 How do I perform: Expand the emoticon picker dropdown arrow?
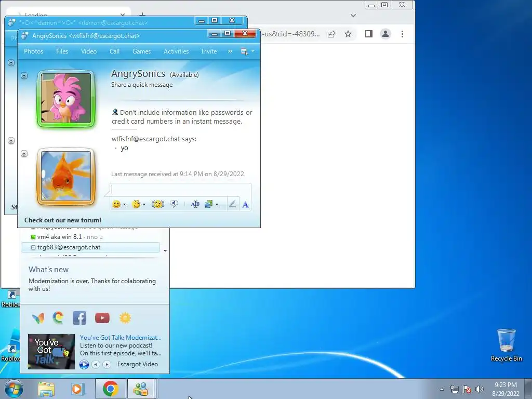point(125,205)
